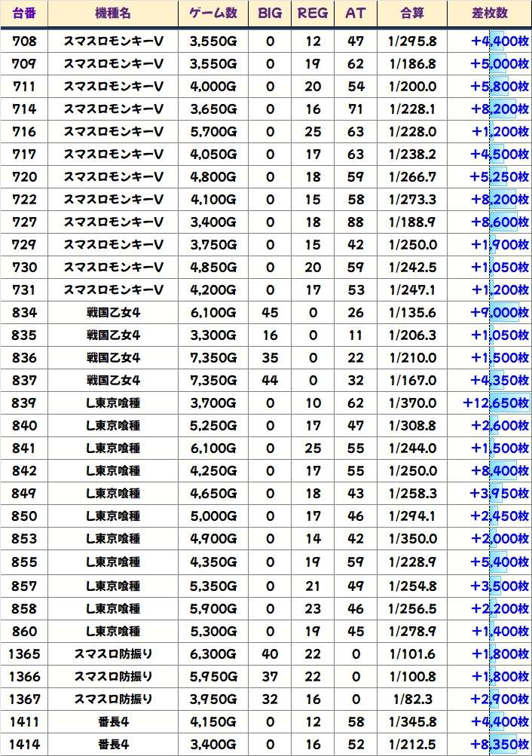Click +5,800枚 in row 711
532x756 pixels.
coord(500,87)
